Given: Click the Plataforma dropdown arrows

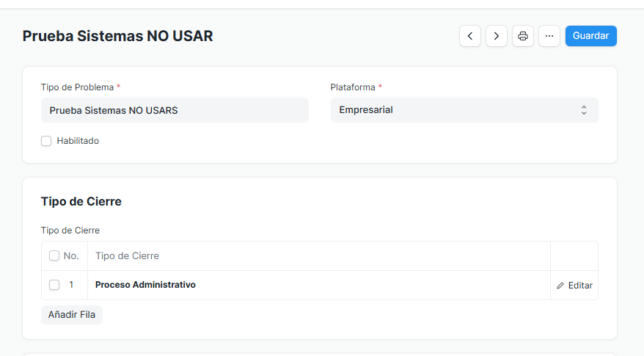Looking at the screenshot, I should (x=584, y=110).
